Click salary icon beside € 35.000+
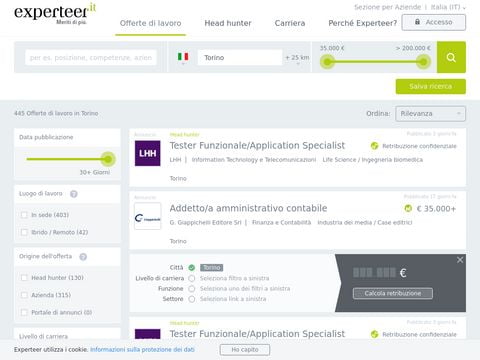Viewport: 480px width, 360px height. [408, 209]
